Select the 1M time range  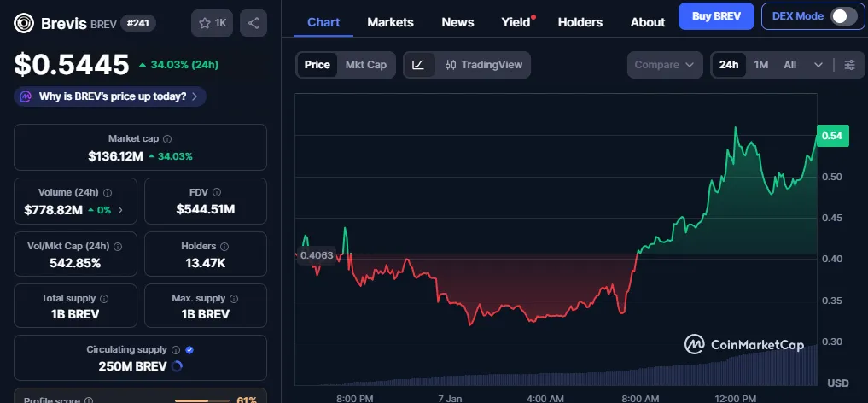pos(761,65)
